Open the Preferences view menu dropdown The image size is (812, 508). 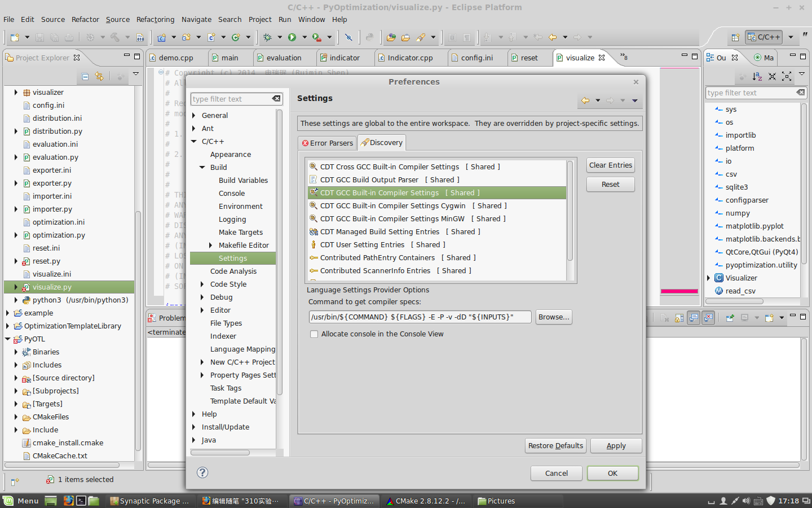click(x=635, y=101)
